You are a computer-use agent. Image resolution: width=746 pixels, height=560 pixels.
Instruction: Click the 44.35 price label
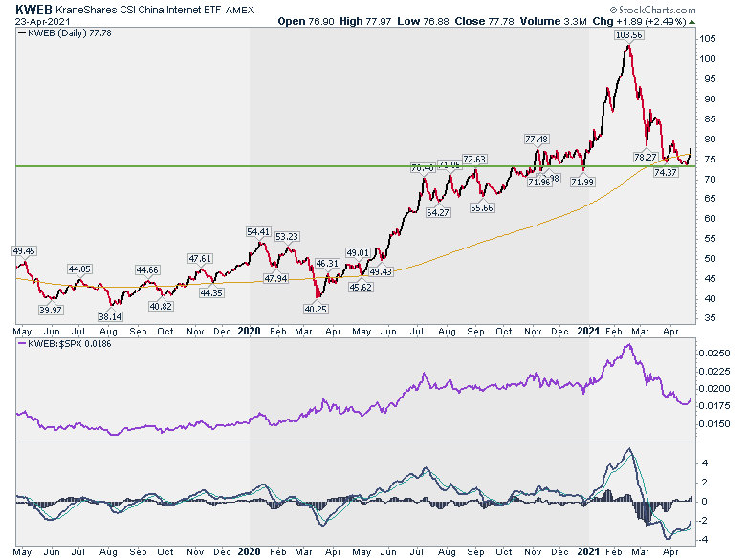coord(211,292)
